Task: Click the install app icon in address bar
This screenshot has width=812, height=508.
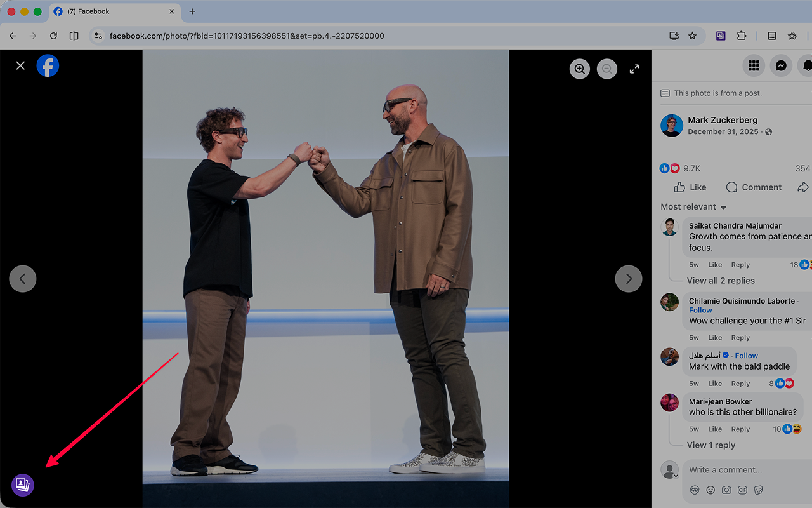Action: coord(674,36)
